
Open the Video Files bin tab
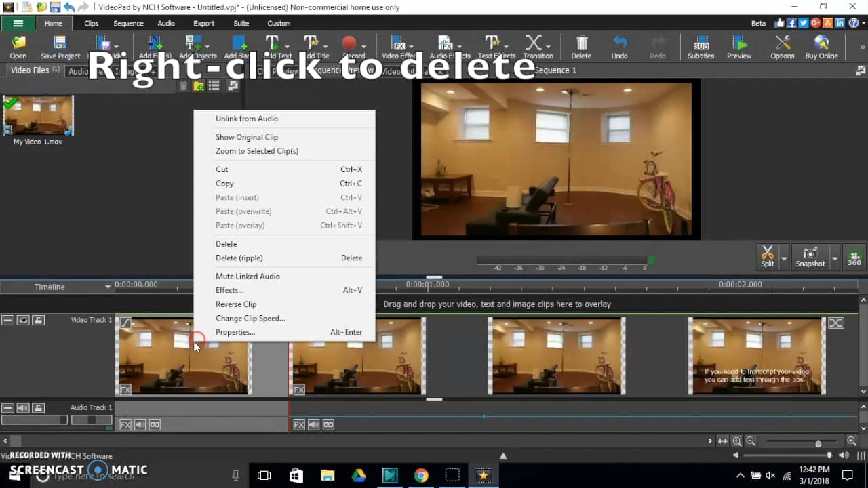(35, 70)
